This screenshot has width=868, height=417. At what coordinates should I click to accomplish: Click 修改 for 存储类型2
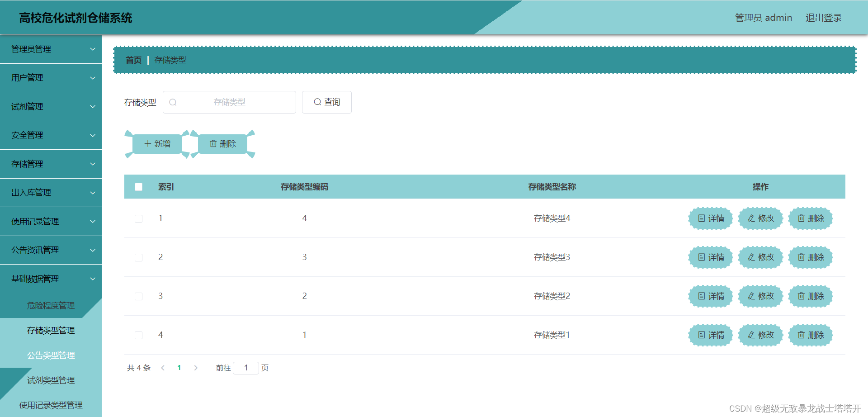760,296
